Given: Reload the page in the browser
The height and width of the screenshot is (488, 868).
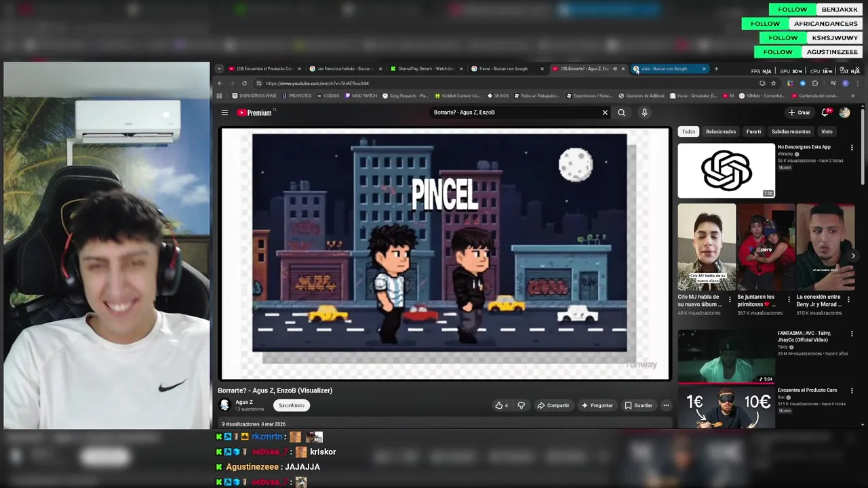Looking at the screenshot, I should pyautogui.click(x=244, y=83).
